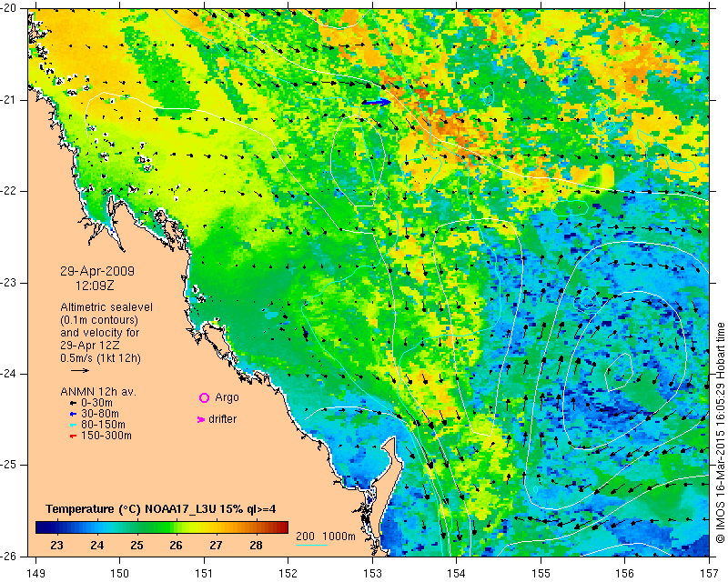Click the "-23" latitude axis label
The width and height of the screenshot is (728, 582).
tap(9, 283)
